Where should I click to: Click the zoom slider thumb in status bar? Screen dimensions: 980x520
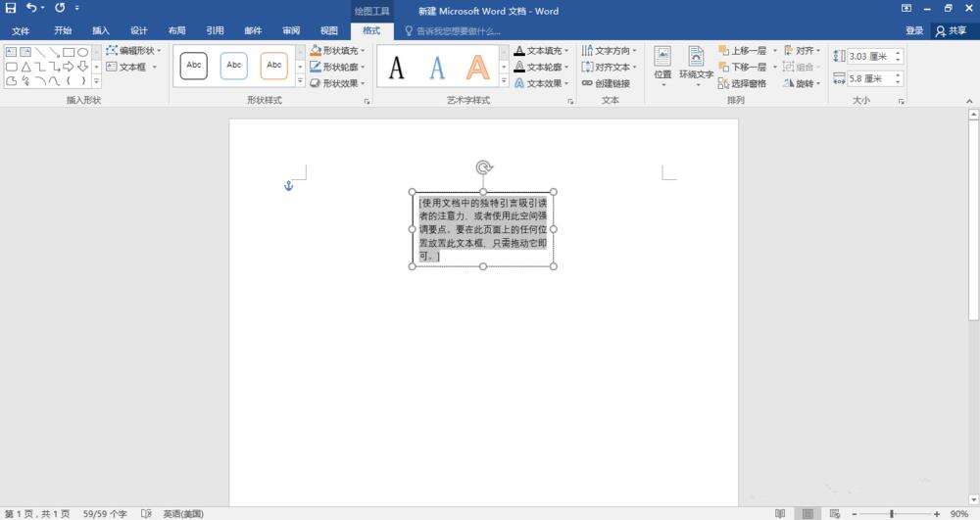892,514
